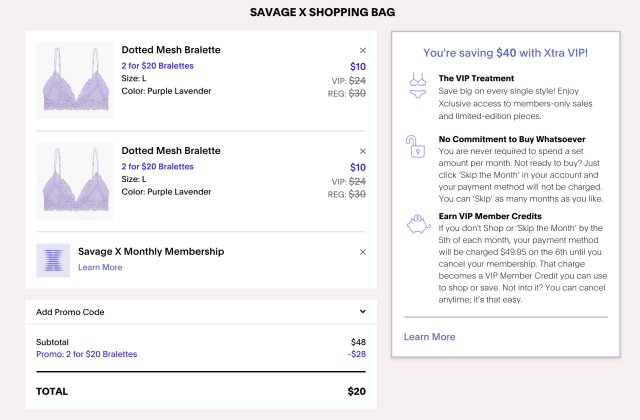
Task: Click first item's 2 for $20 Bralettes offer
Action: (157, 66)
